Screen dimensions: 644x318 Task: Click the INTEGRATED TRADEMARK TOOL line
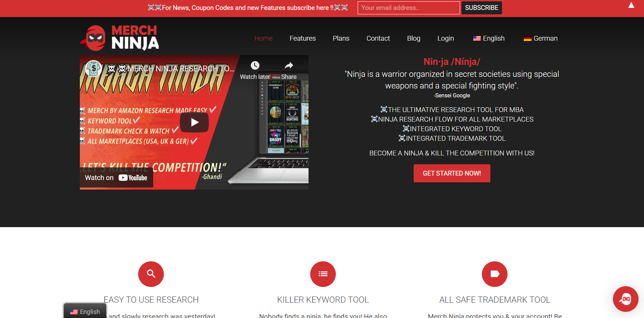click(x=452, y=138)
